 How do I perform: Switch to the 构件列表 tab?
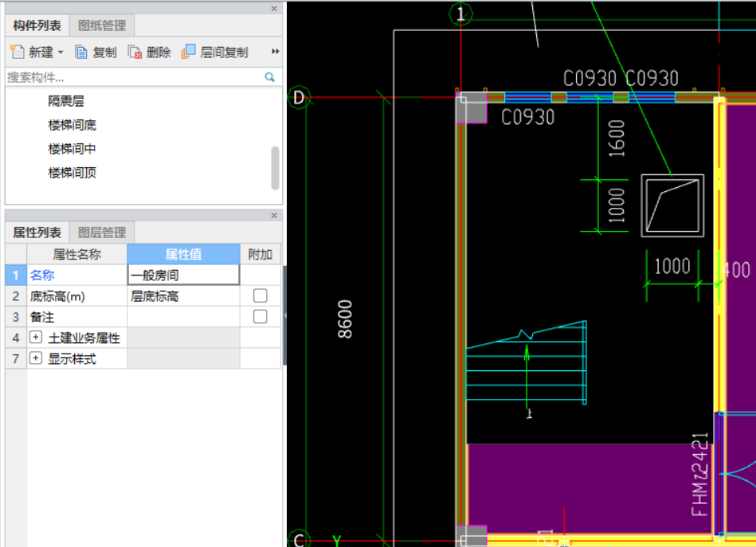tap(37, 25)
